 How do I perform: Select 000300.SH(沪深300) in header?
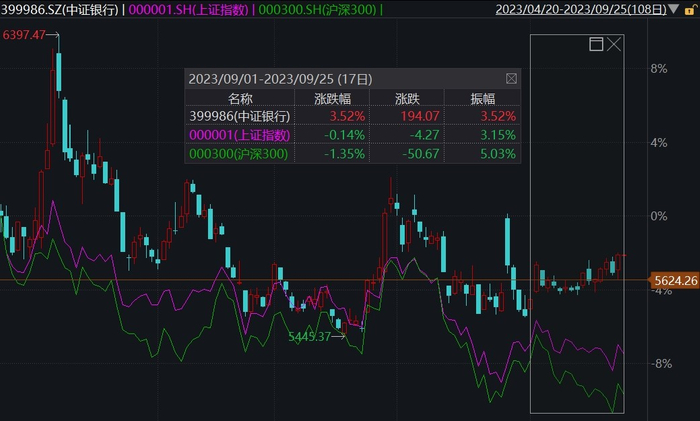pyautogui.click(x=317, y=9)
